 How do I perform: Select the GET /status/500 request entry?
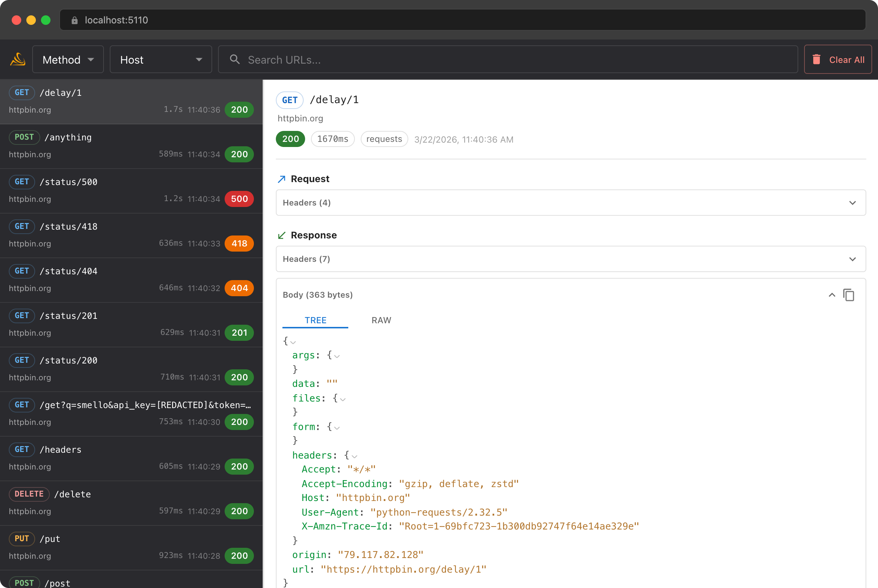131,190
